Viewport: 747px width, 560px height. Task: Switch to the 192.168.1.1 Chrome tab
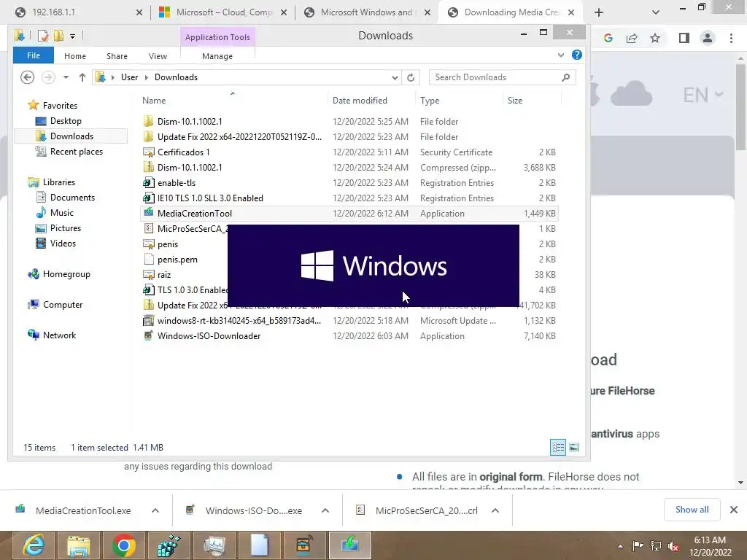[79, 12]
